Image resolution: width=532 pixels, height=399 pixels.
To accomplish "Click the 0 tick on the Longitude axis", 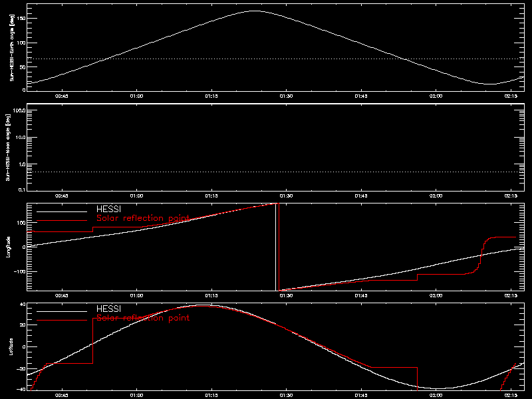I will [x=24, y=247].
